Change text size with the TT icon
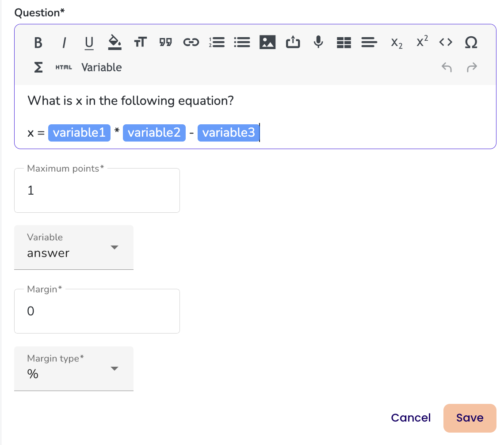The height and width of the screenshot is (445, 504). tap(140, 42)
